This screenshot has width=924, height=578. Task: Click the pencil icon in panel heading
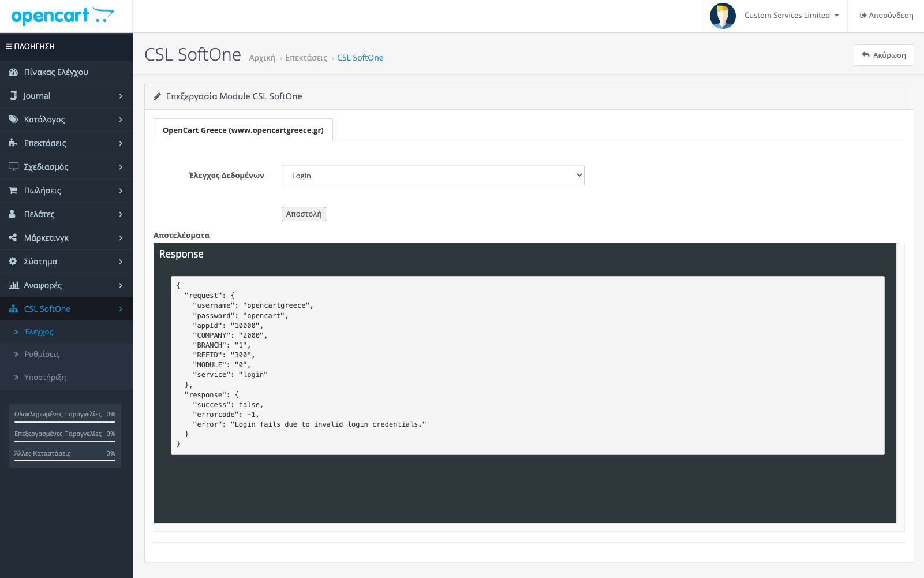[157, 96]
